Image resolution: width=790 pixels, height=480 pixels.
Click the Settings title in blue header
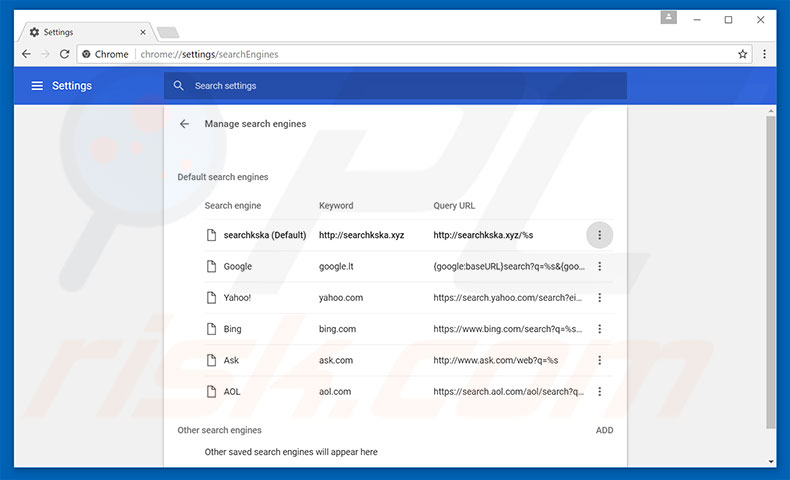[x=72, y=86]
